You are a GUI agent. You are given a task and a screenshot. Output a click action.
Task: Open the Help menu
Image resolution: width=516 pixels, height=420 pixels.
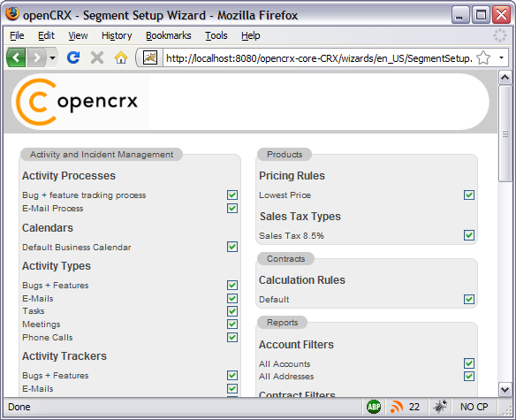point(250,35)
